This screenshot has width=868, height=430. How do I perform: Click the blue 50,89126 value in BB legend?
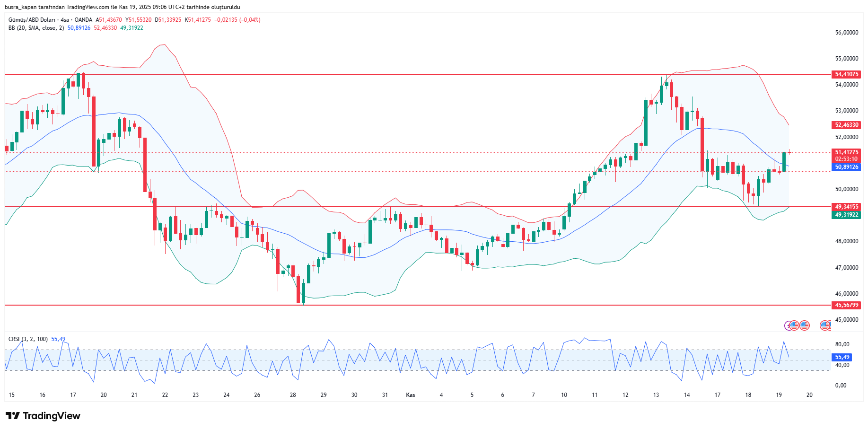pos(79,28)
